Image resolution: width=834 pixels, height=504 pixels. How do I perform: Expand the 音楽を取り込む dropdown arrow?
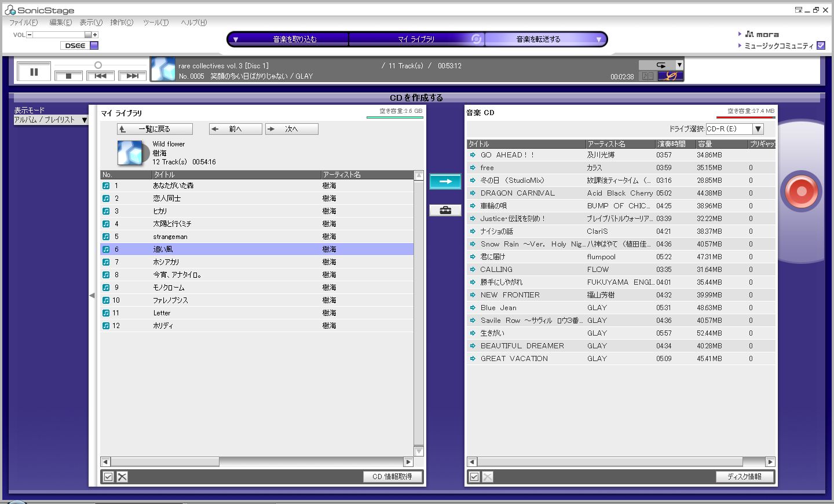pyautogui.click(x=236, y=39)
